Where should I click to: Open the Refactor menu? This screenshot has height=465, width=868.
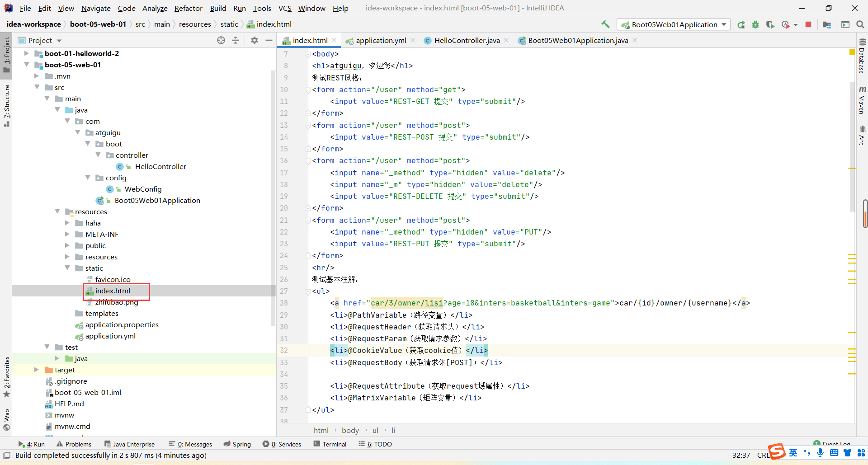click(188, 8)
